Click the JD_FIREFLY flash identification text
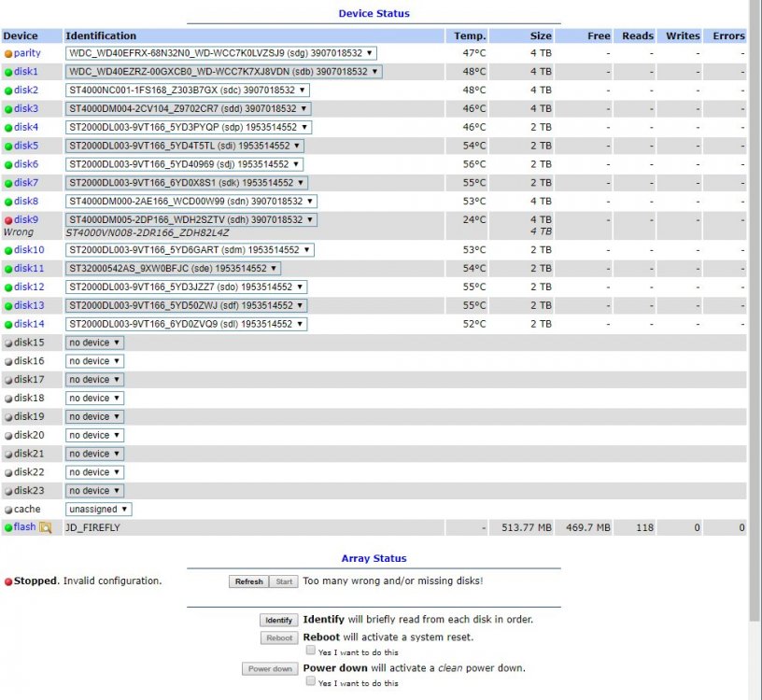This screenshot has height=700, width=762. (92, 527)
